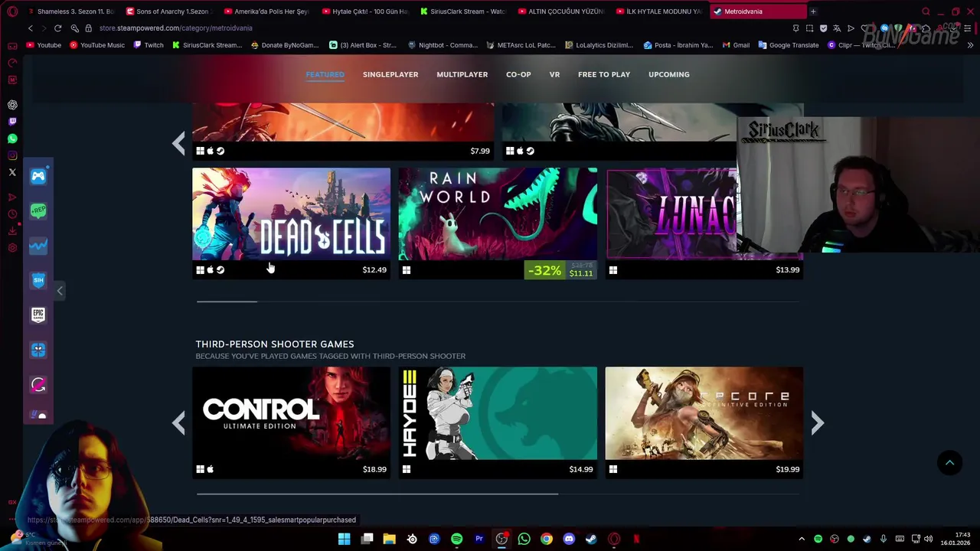Open volume control in system tray
Screen dimensions: 980x551
[x=928, y=539]
